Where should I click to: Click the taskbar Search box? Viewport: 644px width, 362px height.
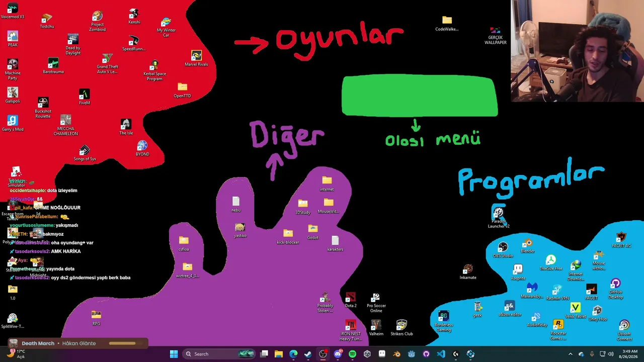(x=220, y=354)
